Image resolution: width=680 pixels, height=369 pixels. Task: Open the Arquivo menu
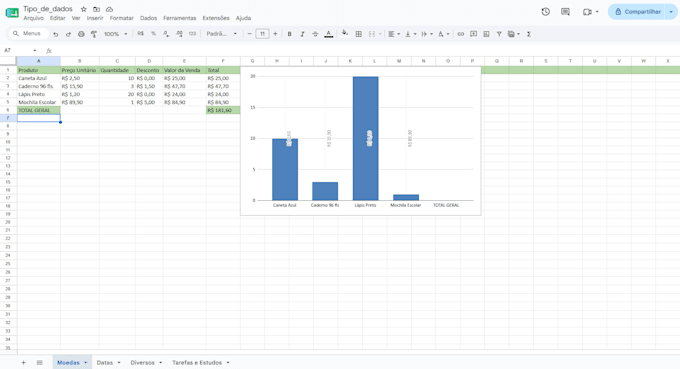coord(33,18)
